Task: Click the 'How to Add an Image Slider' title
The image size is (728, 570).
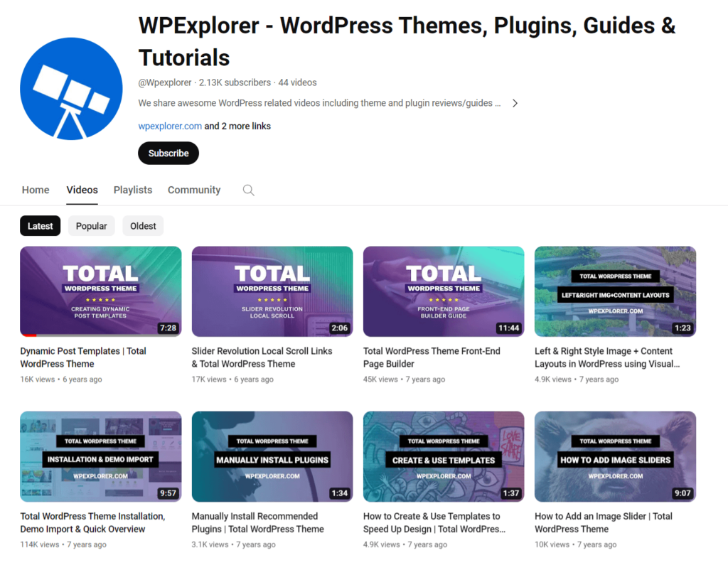Action: point(604,522)
